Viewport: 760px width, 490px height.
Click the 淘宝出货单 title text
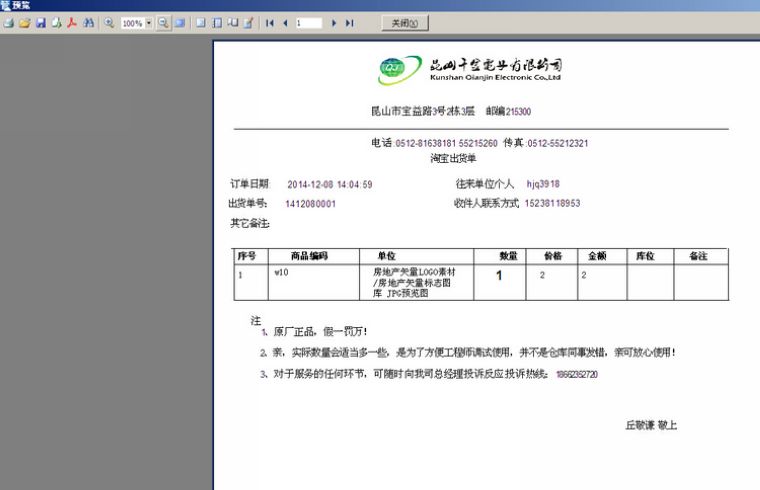click(x=453, y=158)
